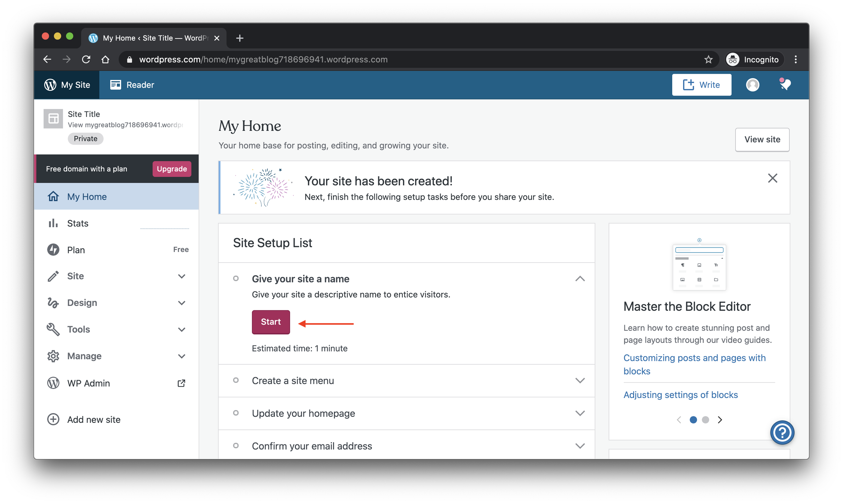Select My Home in the sidebar
The image size is (843, 504).
[x=117, y=196]
